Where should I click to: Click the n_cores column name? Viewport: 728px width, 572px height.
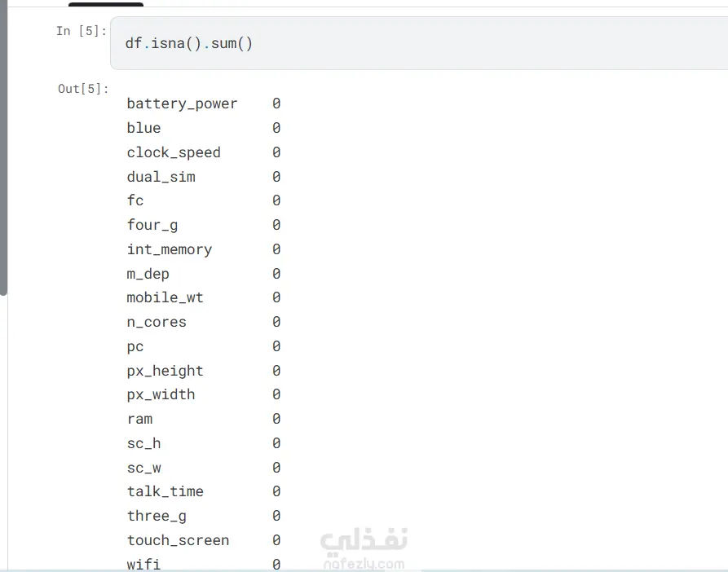coord(157,322)
